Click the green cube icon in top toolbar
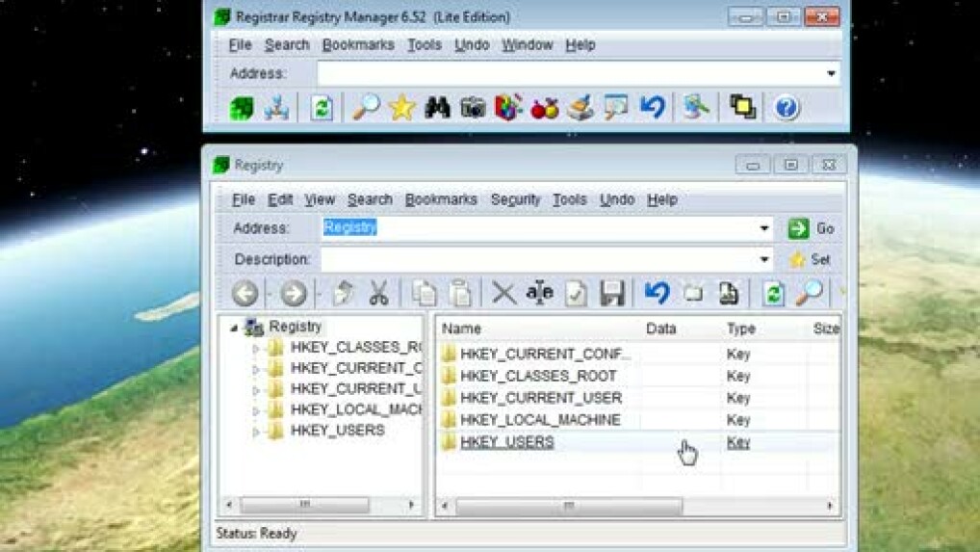The width and height of the screenshot is (980, 552). coord(242,107)
